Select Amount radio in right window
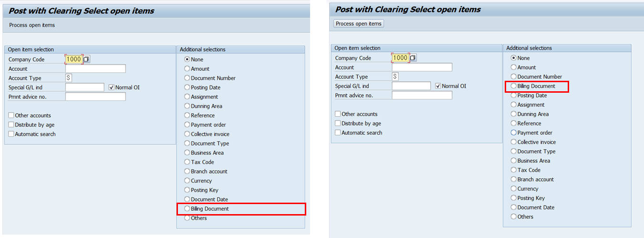 tap(513, 67)
